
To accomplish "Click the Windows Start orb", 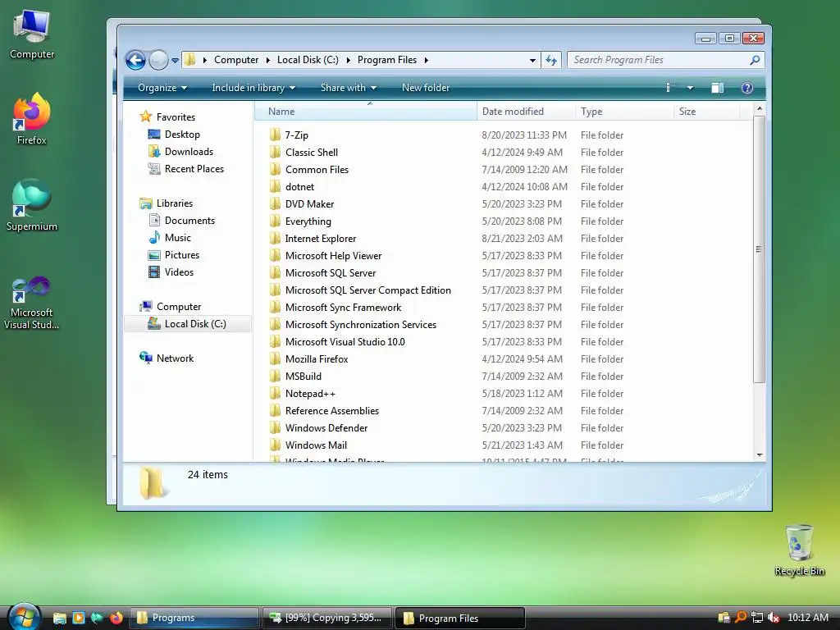I will (x=24, y=616).
